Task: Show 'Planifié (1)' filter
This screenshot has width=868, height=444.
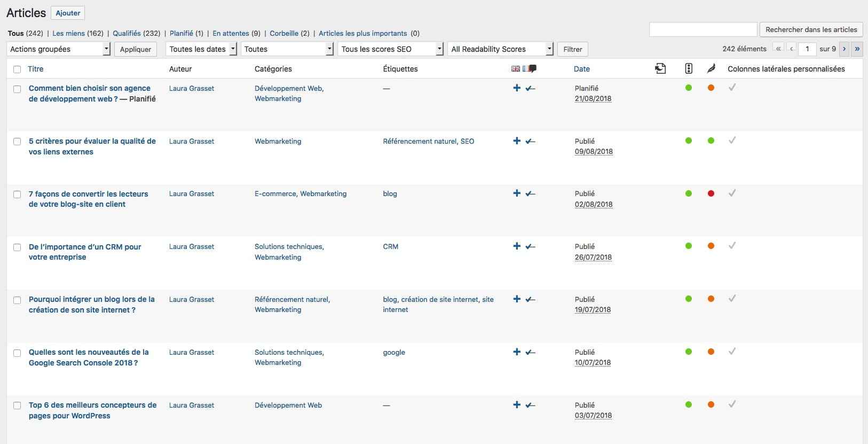Action: click(x=186, y=33)
